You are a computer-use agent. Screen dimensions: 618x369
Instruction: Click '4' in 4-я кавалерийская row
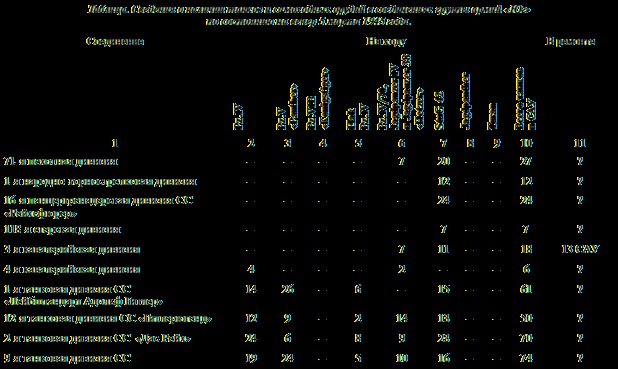click(251, 269)
